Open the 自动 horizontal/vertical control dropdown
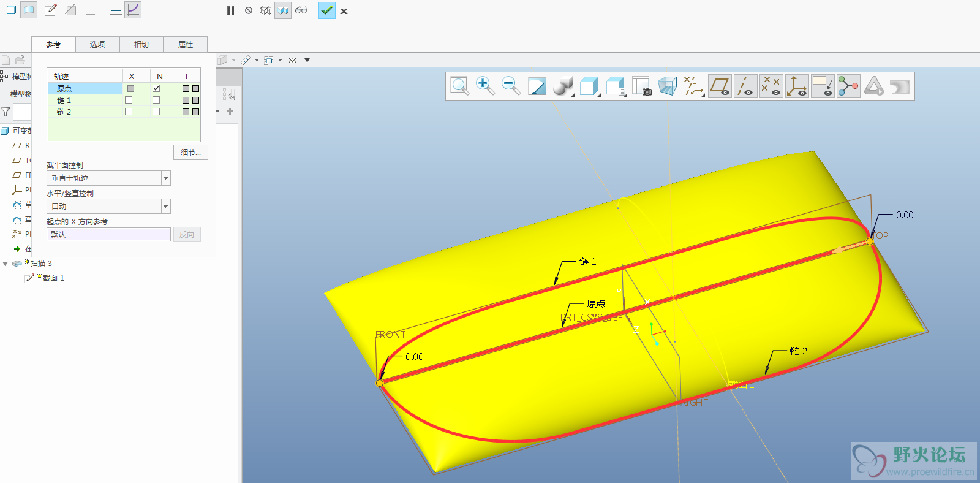Viewport: 980px width, 483px height. 108,206
